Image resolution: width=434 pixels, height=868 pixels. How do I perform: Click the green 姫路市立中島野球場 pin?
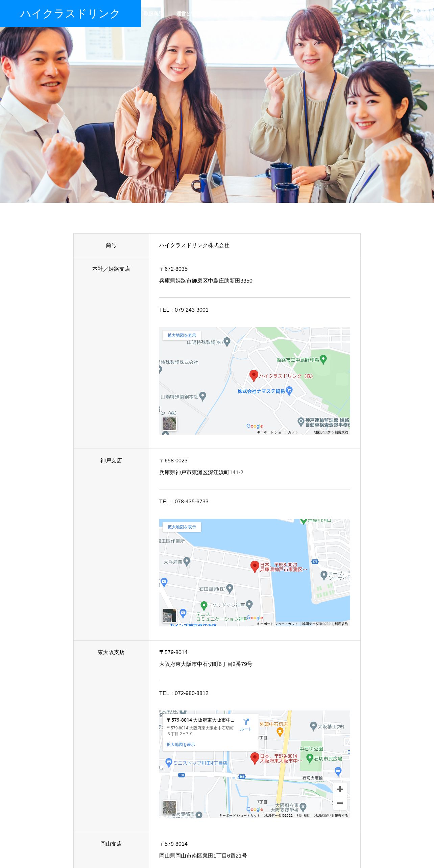(x=323, y=359)
